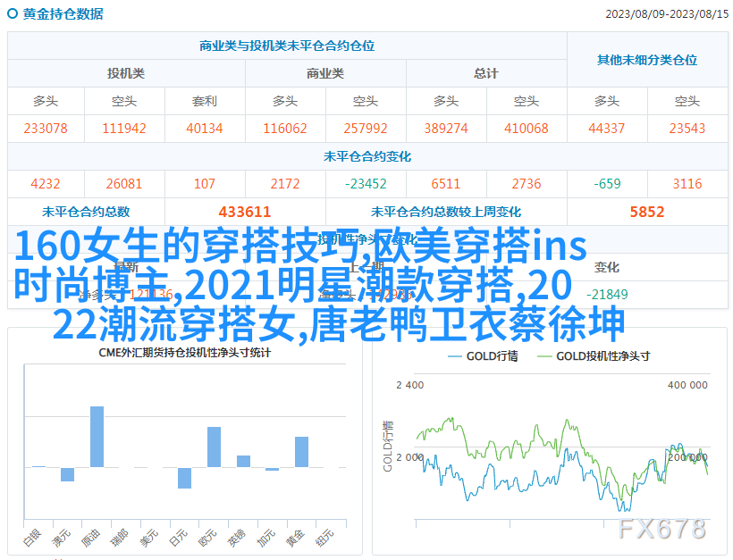The image size is (733, 560).
Task: Select the 套利 value 40134
Action: [205, 129]
